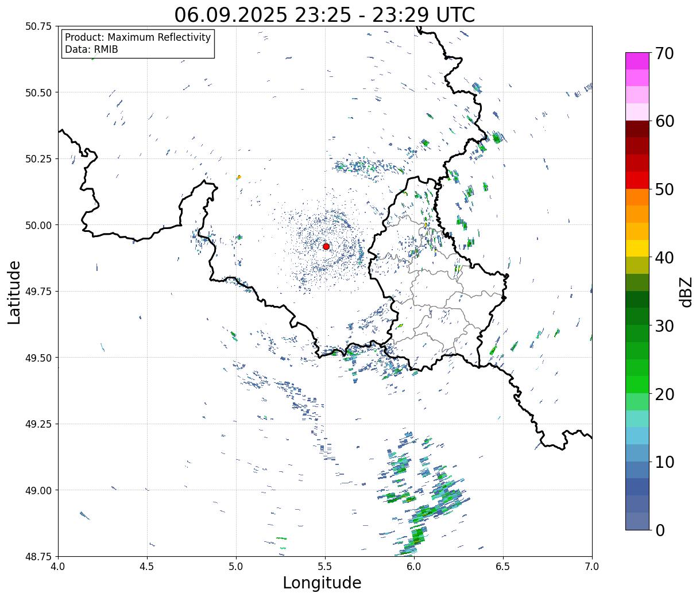Click latitude tick label 48.75
This screenshot has height=597, width=700.
[39, 556]
